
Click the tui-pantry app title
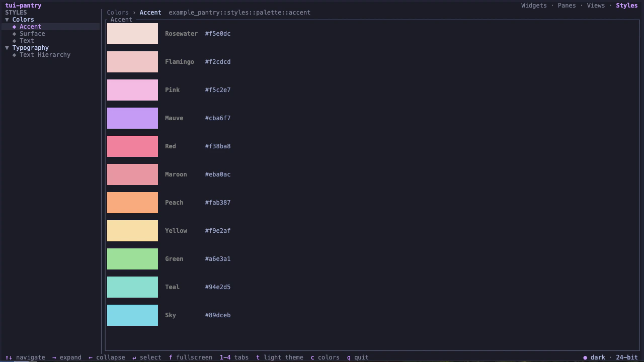23,6
